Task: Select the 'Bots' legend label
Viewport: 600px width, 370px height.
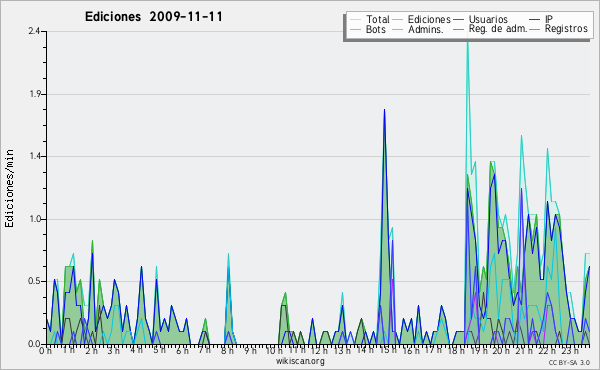Action: (375, 29)
